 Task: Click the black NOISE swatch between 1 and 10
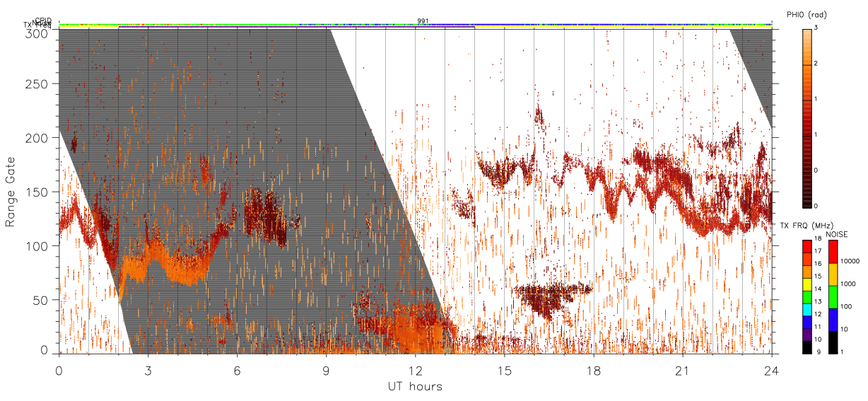832,342
